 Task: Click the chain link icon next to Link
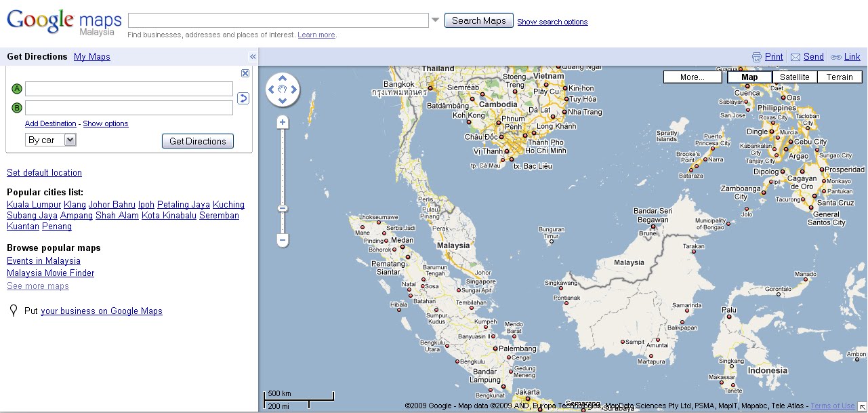point(836,58)
